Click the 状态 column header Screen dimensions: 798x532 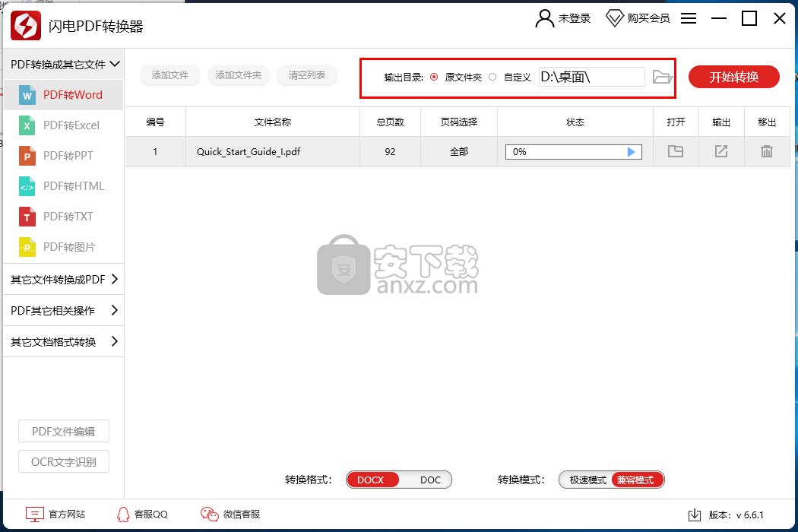point(575,122)
